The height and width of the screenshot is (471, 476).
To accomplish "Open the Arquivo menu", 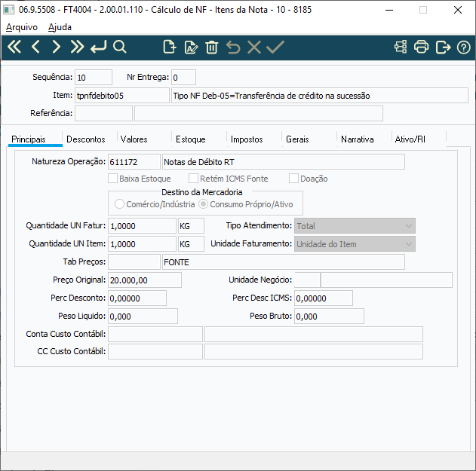I will (22, 27).
